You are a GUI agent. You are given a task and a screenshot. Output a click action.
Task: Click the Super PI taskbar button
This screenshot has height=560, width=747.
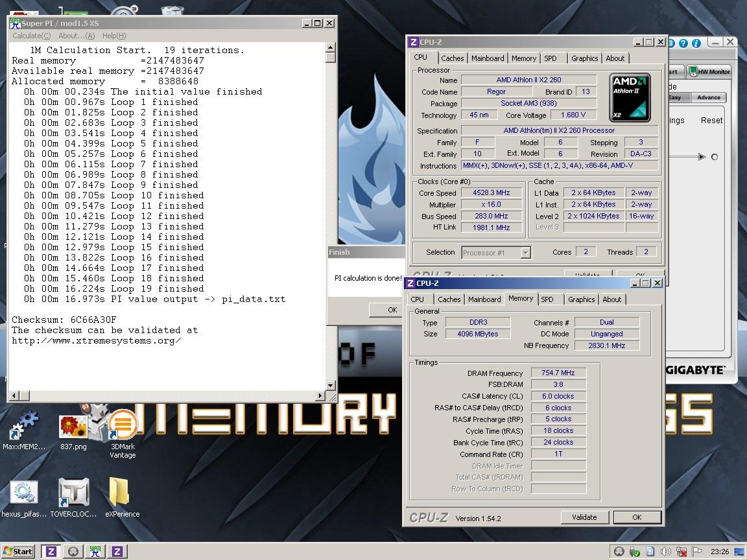point(95,552)
